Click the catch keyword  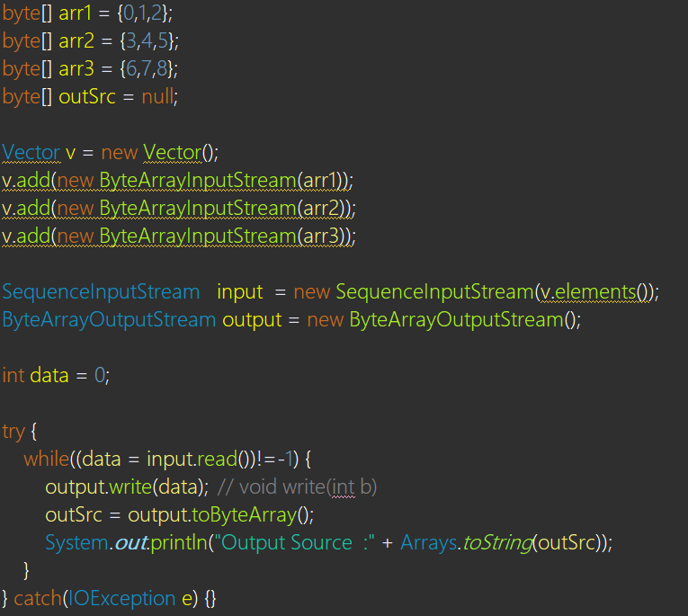click(38, 599)
